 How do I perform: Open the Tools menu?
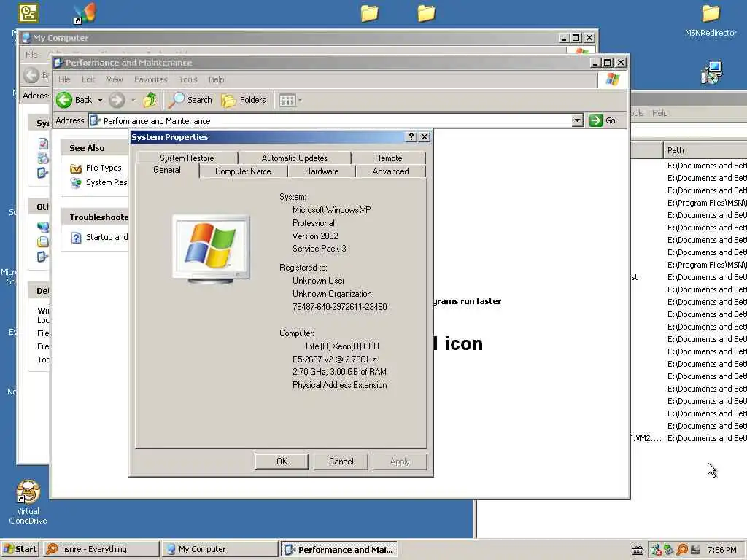tap(187, 79)
